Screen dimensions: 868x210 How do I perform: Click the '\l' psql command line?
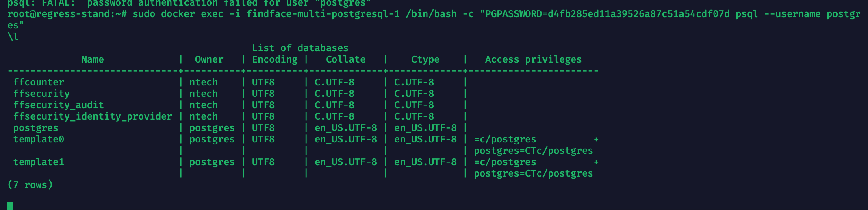click(13, 37)
